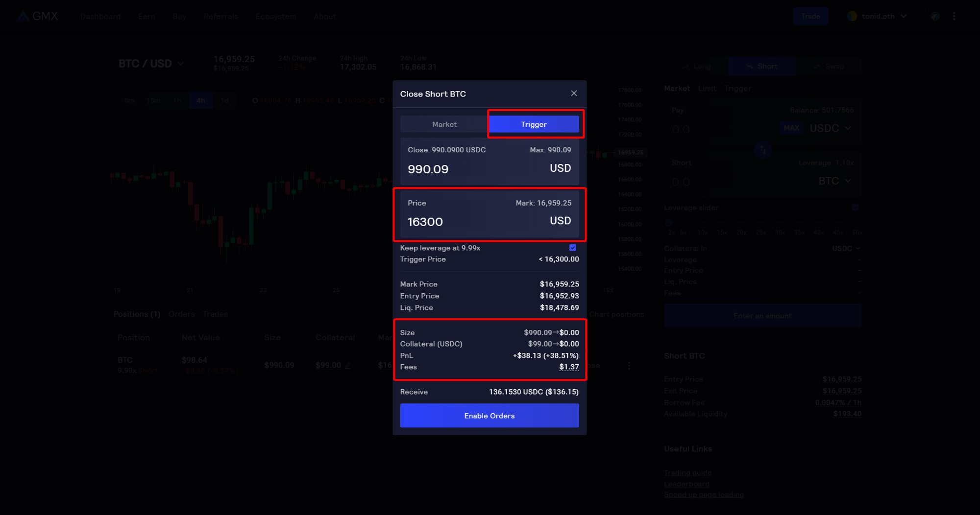Open the Orders tab
The image size is (980, 515).
click(182, 314)
